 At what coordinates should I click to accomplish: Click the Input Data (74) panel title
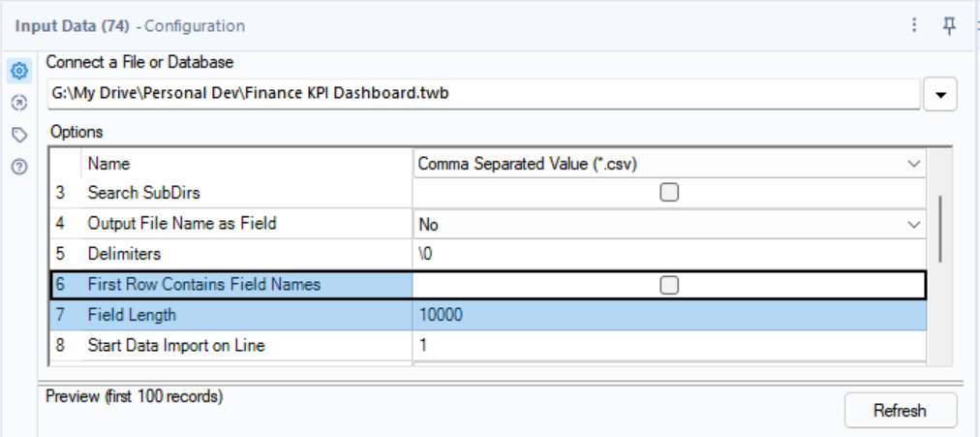pyautogui.click(x=72, y=26)
